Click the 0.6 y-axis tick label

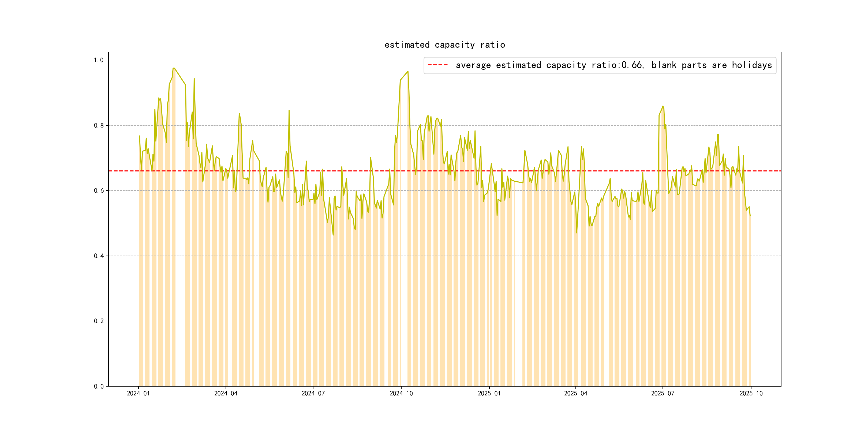[x=99, y=191]
